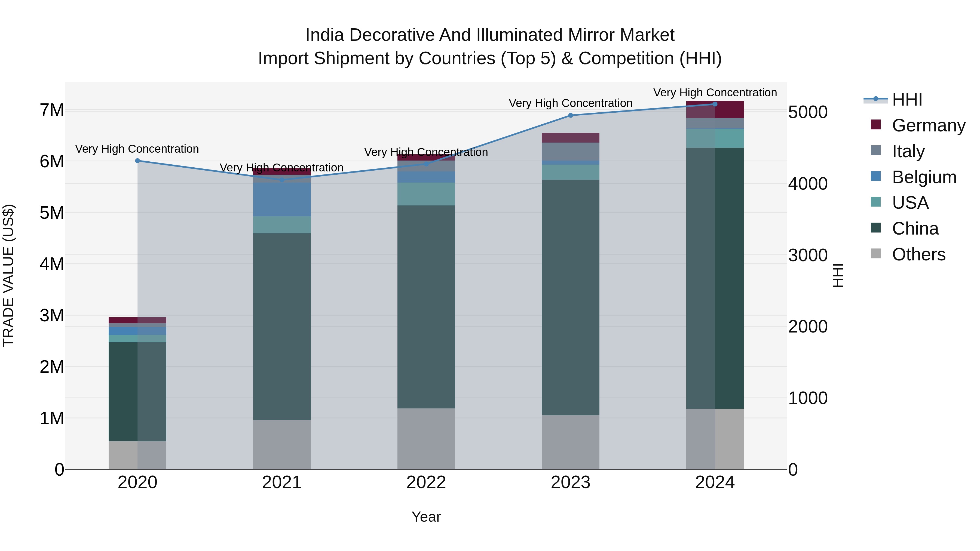Click the HHI line marker legend icon
The image size is (980, 551).
[876, 99]
